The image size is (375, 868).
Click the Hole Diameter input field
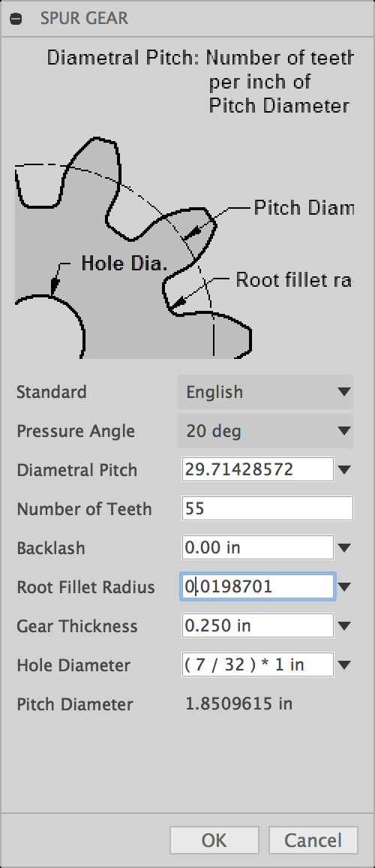258,665
